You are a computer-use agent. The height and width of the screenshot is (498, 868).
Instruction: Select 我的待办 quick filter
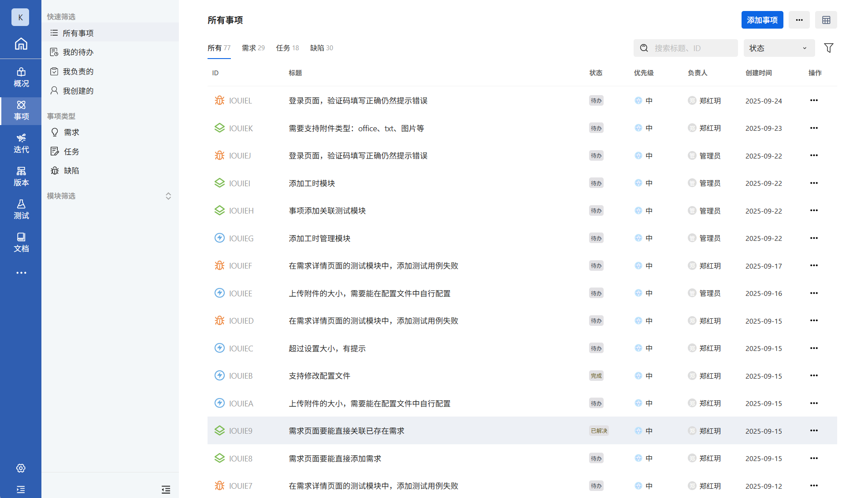78,52
